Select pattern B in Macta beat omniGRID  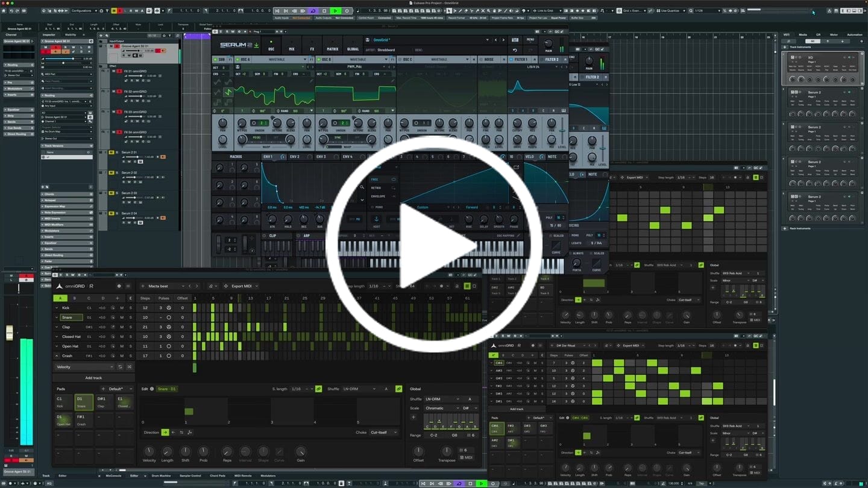pos(75,298)
